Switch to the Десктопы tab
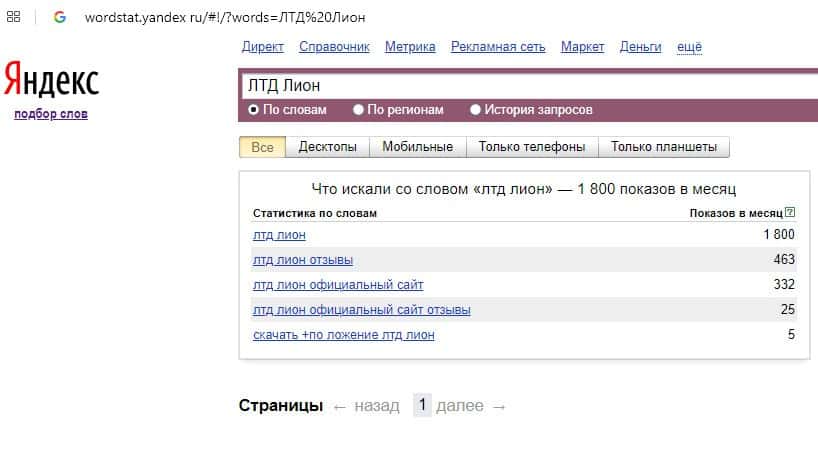 pyautogui.click(x=328, y=147)
